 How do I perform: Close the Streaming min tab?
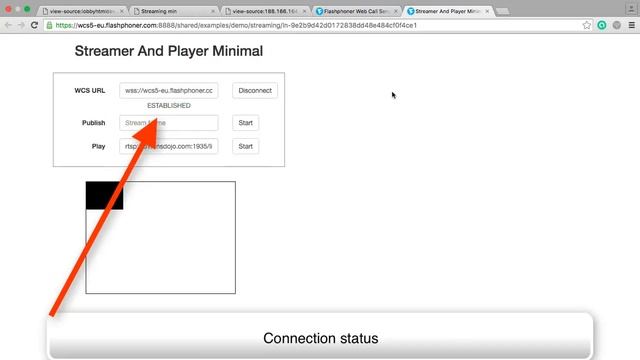tap(213, 11)
